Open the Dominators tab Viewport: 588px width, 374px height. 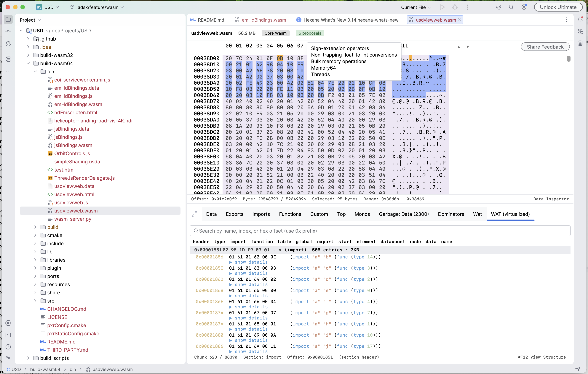tap(451, 214)
